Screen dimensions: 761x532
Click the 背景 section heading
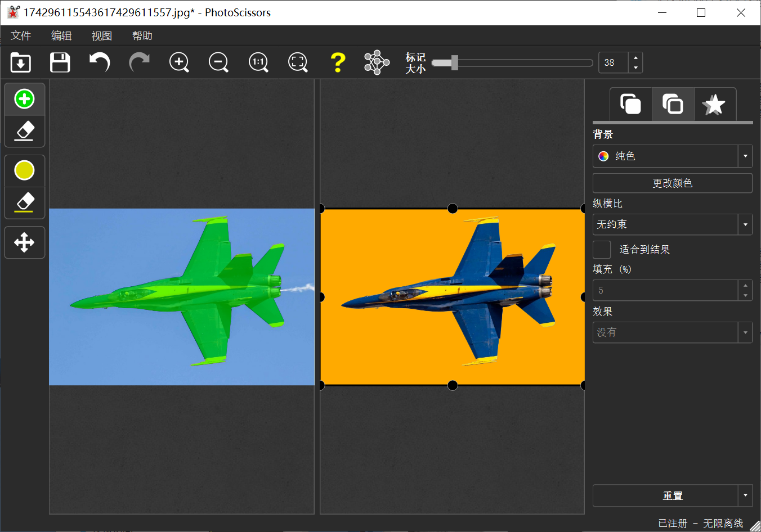tap(603, 134)
